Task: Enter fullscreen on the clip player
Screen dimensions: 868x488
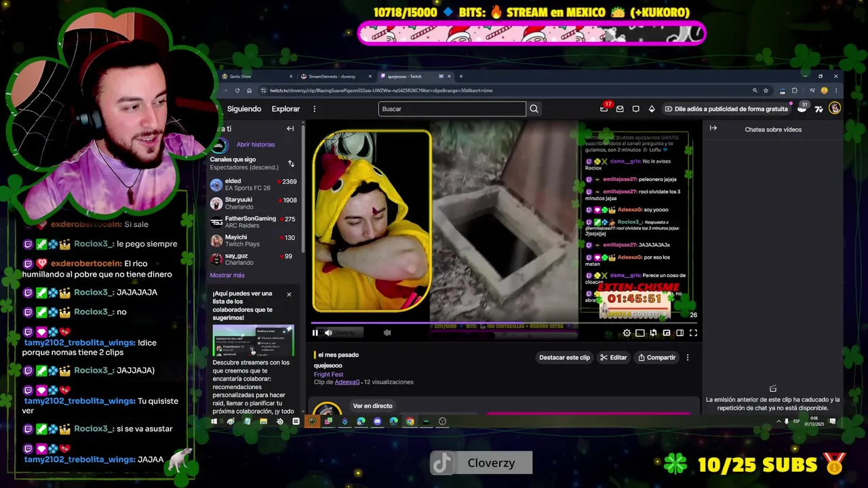Action: coord(693,333)
